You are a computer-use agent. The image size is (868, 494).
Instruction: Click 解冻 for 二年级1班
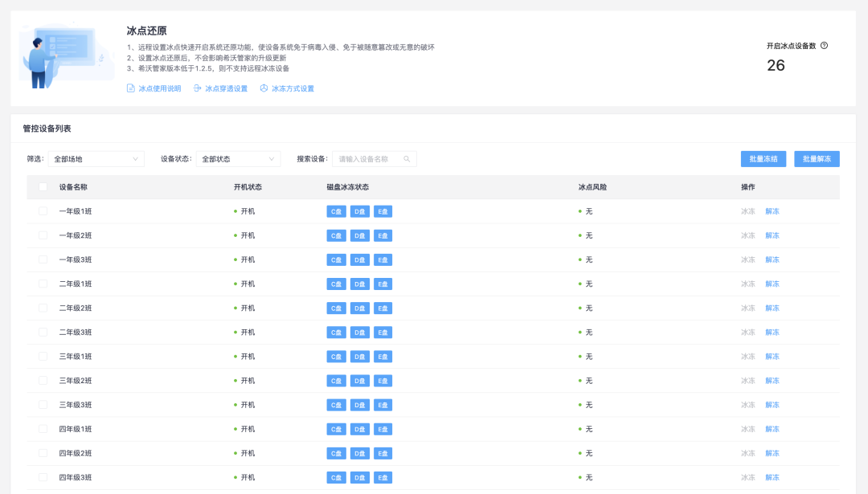[772, 284]
